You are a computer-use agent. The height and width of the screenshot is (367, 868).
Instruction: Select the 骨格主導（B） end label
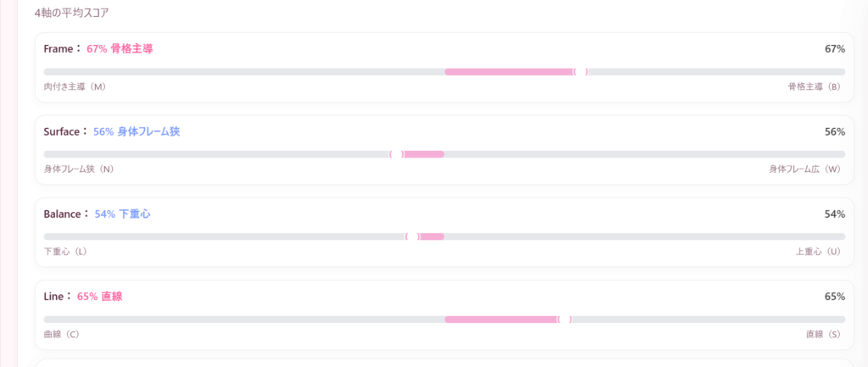[x=814, y=86]
